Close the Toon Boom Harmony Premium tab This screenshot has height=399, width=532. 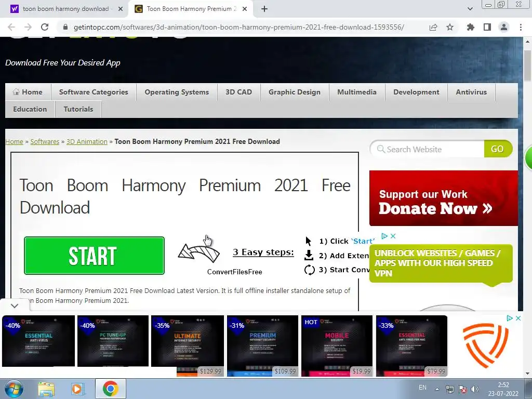click(245, 9)
